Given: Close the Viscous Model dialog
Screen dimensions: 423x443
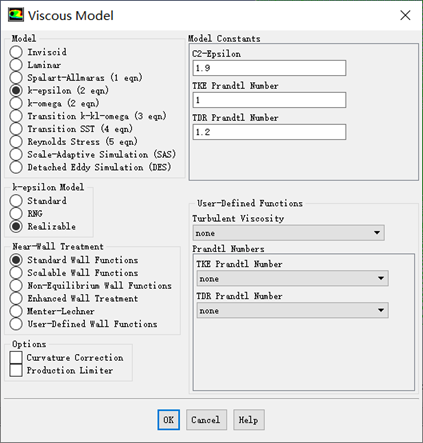Looking at the screenshot, I should (405, 15).
